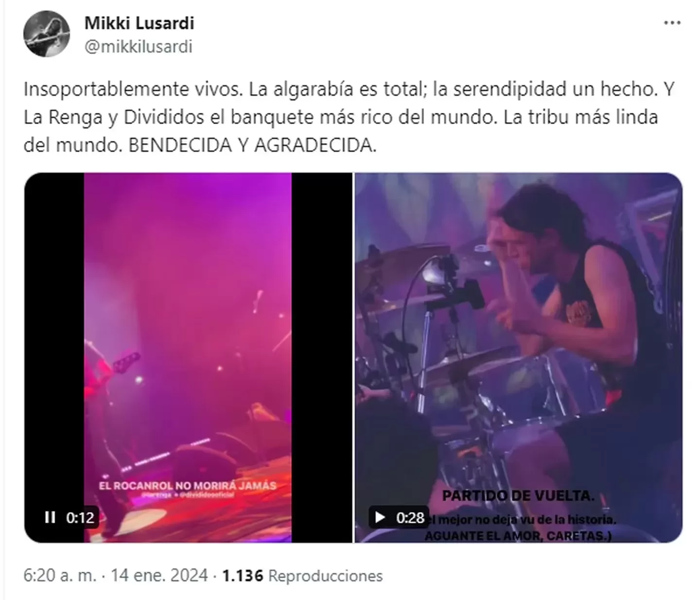Open the drummer video thumbnail
Screen dimensions: 700x600
coord(518,357)
